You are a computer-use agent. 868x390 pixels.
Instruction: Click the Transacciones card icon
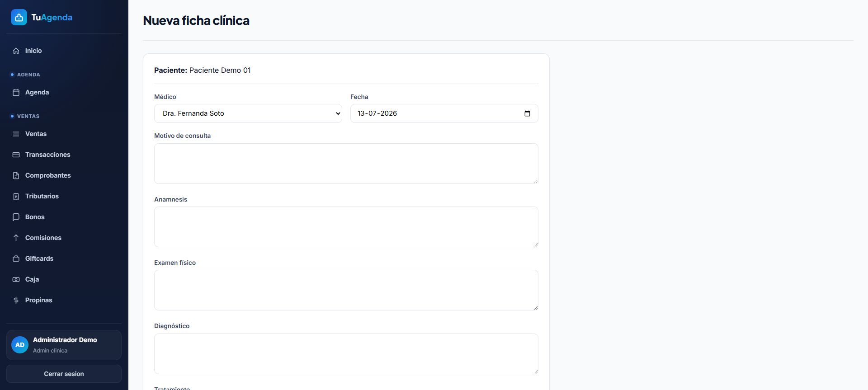point(16,155)
